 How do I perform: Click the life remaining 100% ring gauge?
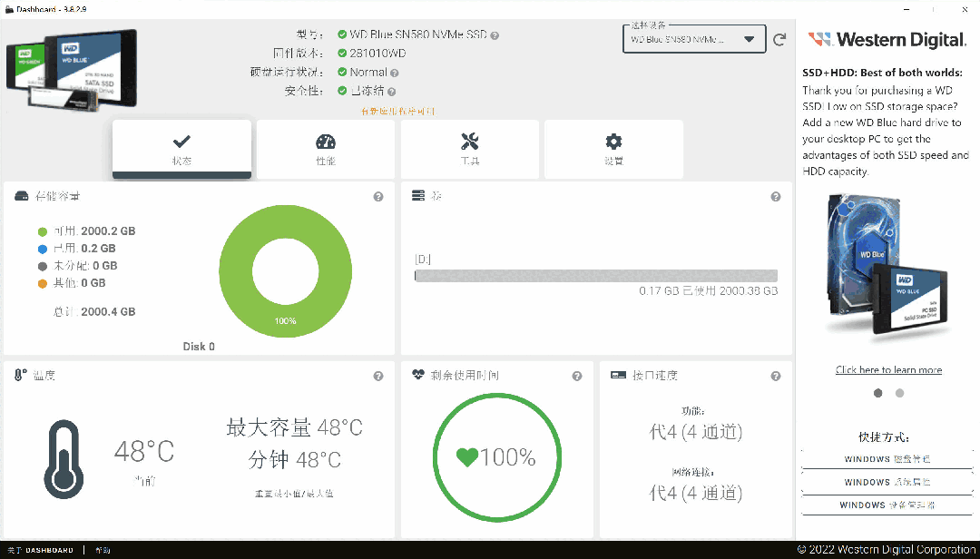click(x=497, y=457)
